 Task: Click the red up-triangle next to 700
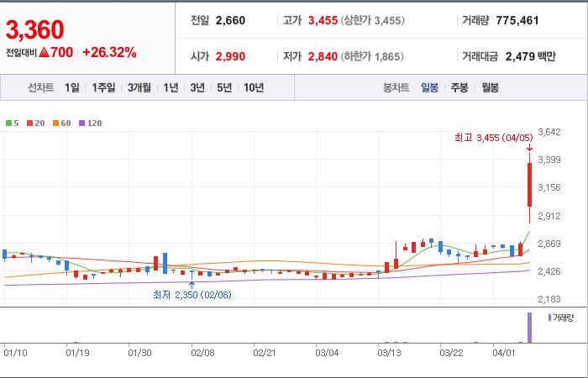(x=44, y=52)
